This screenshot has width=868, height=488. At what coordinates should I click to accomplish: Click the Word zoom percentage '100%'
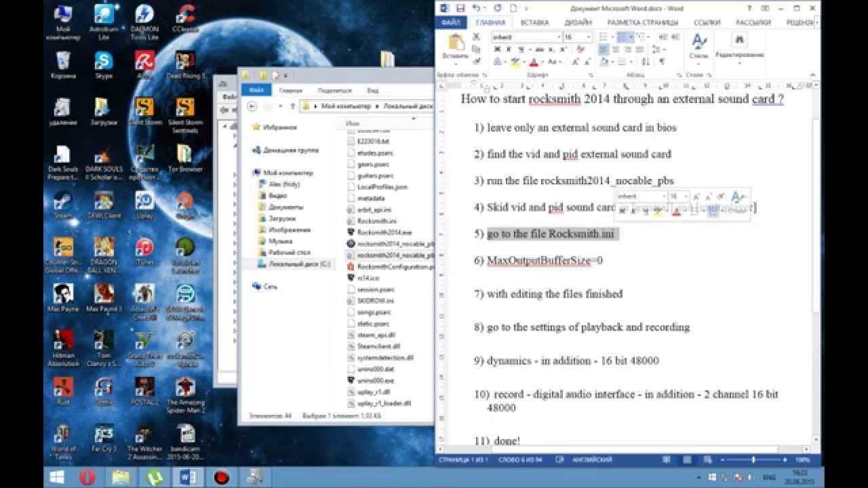click(x=802, y=460)
